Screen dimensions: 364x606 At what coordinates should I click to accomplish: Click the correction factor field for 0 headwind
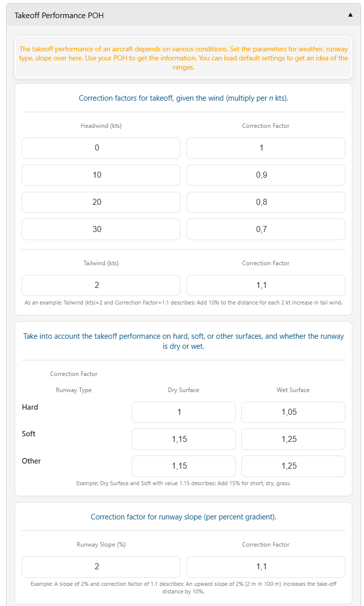265,148
